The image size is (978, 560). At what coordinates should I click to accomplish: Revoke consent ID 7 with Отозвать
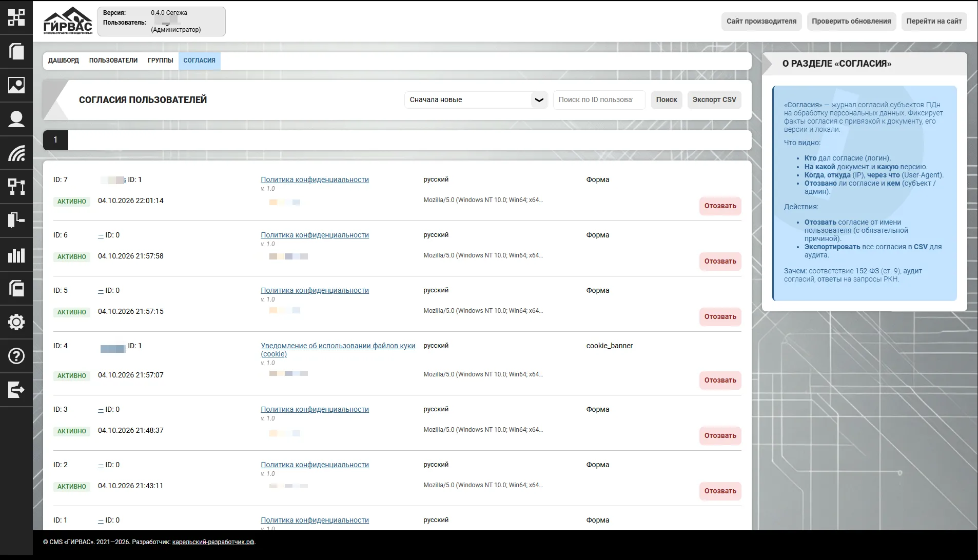pos(720,206)
